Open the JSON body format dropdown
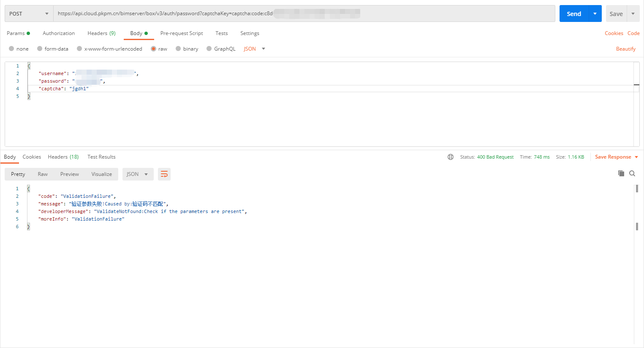Screen dimensions: 644x348 click(x=254, y=49)
